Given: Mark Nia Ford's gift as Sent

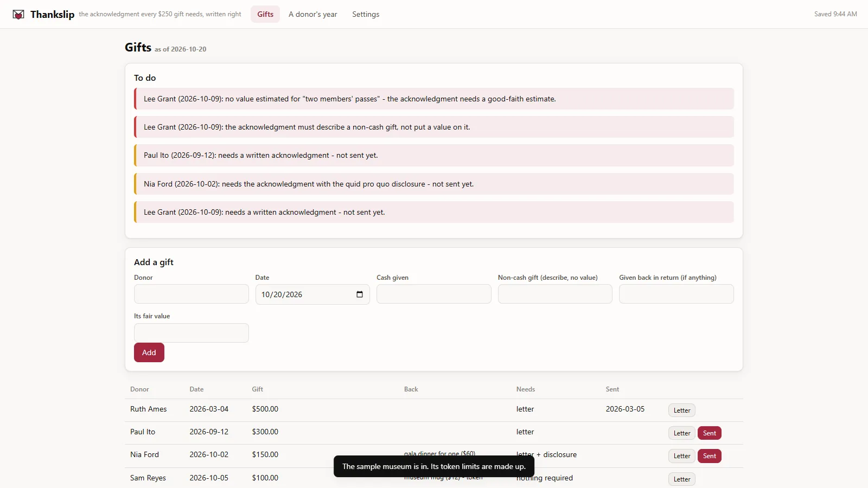Looking at the screenshot, I should (x=710, y=456).
